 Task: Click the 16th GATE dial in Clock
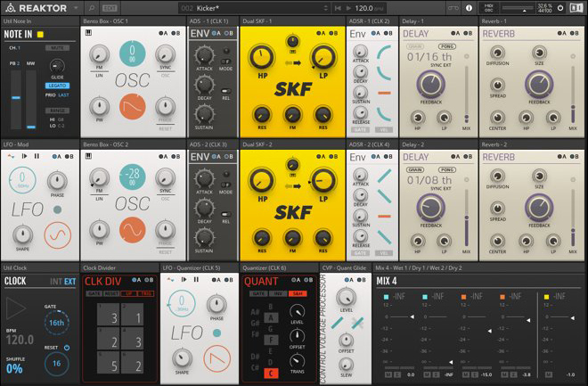[57, 323]
